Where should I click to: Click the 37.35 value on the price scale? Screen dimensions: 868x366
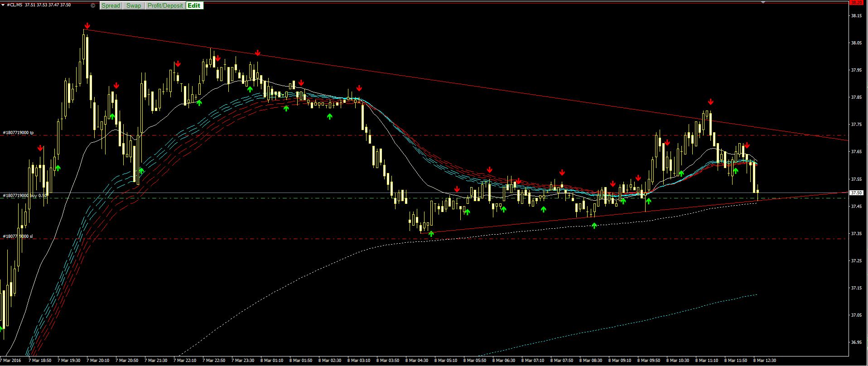click(x=856, y=234)
